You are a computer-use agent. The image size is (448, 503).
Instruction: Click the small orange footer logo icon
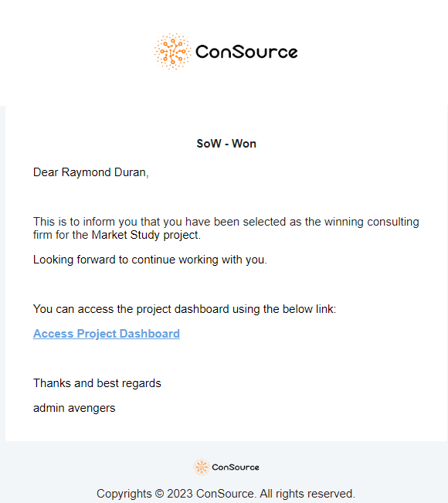[x=202, y=467]
